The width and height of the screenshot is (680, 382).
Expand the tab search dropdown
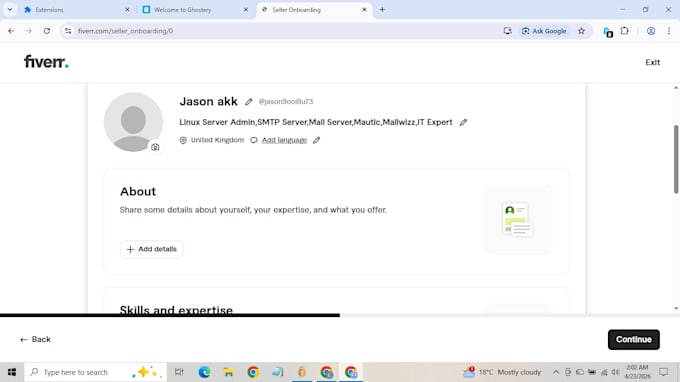coord(10,10)
